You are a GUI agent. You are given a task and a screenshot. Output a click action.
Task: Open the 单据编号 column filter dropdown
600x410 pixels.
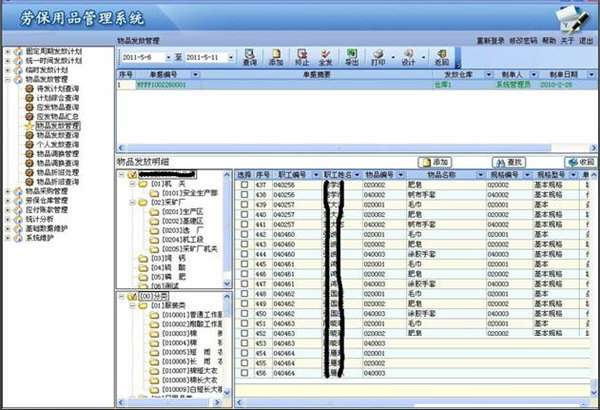(x=195, y=75)
